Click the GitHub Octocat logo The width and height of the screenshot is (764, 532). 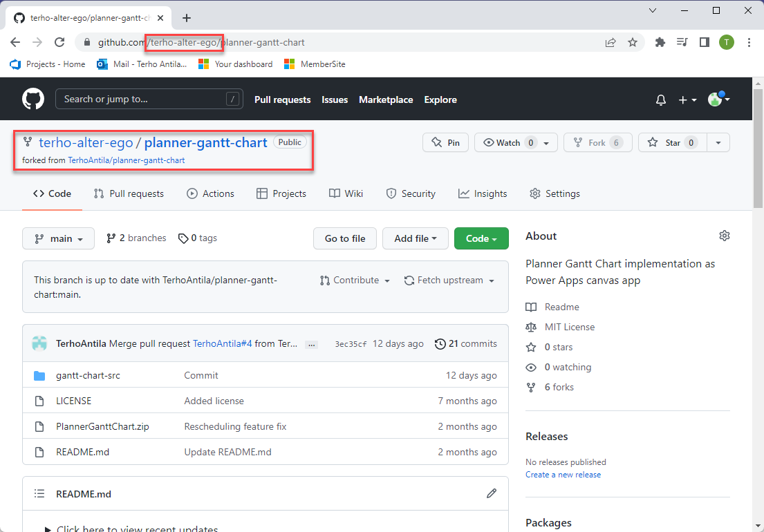32,99
